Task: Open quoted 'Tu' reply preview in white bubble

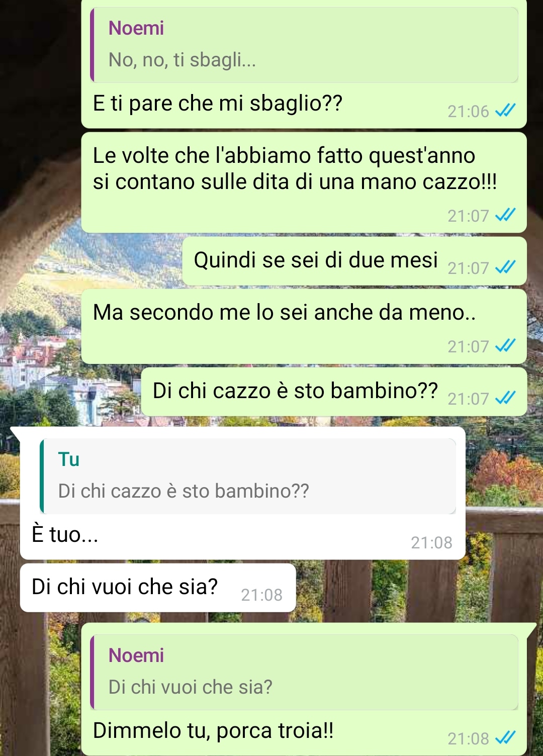Action: click(248, 476)
